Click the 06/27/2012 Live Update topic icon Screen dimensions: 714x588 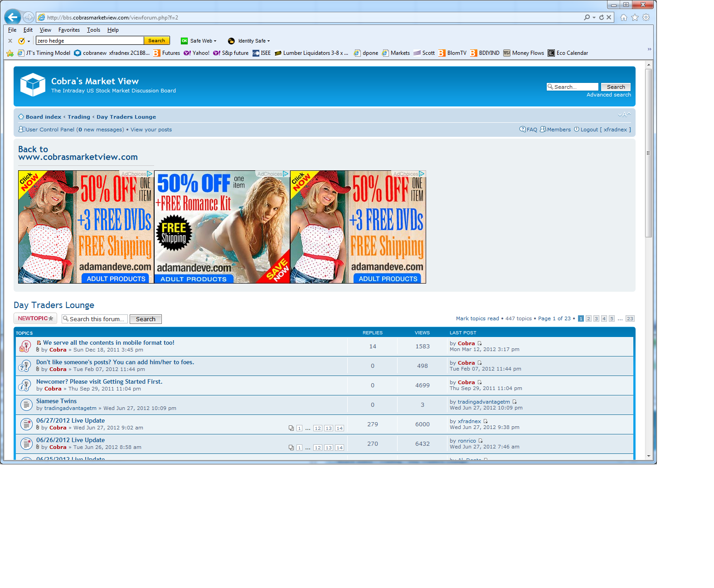pos(25,424)
